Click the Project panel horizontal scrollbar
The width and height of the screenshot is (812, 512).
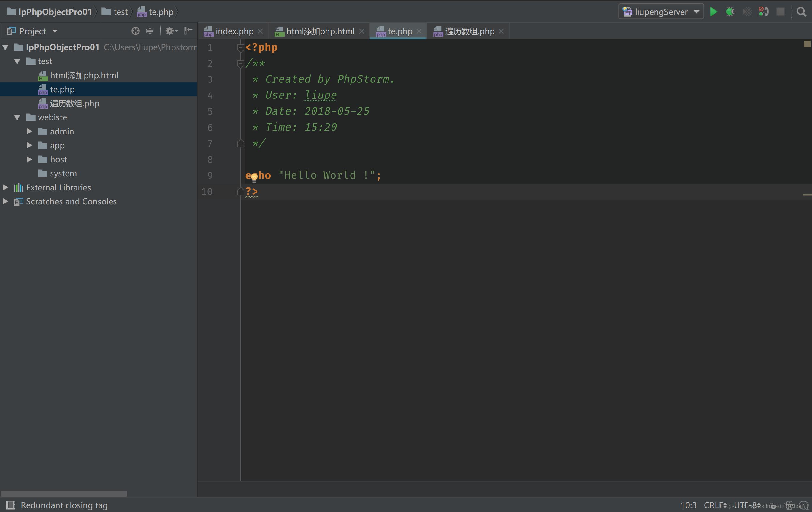tap(64, 494)
